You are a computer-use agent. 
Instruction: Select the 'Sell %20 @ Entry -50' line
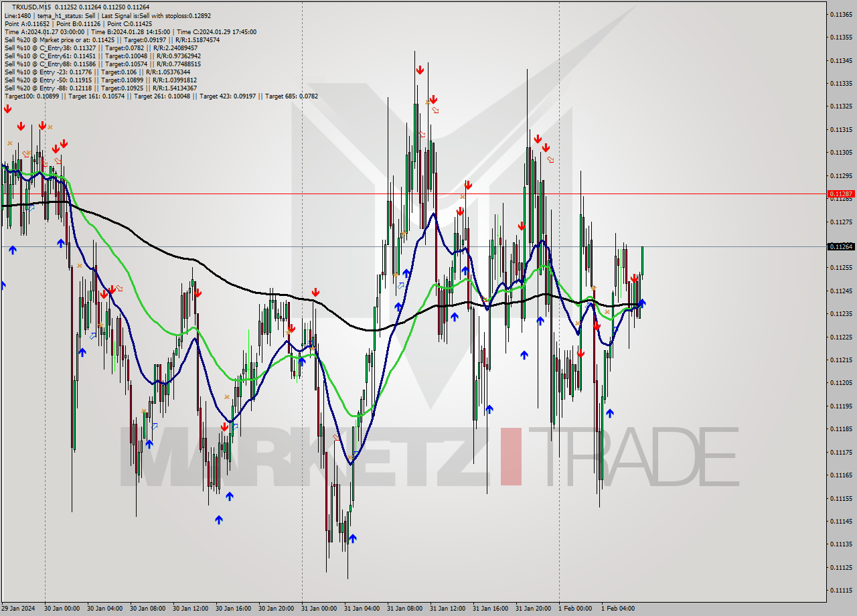click(x=102, y=80)
